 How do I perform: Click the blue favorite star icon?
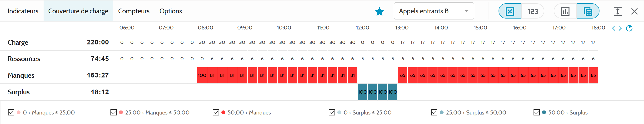pos(379,11)
